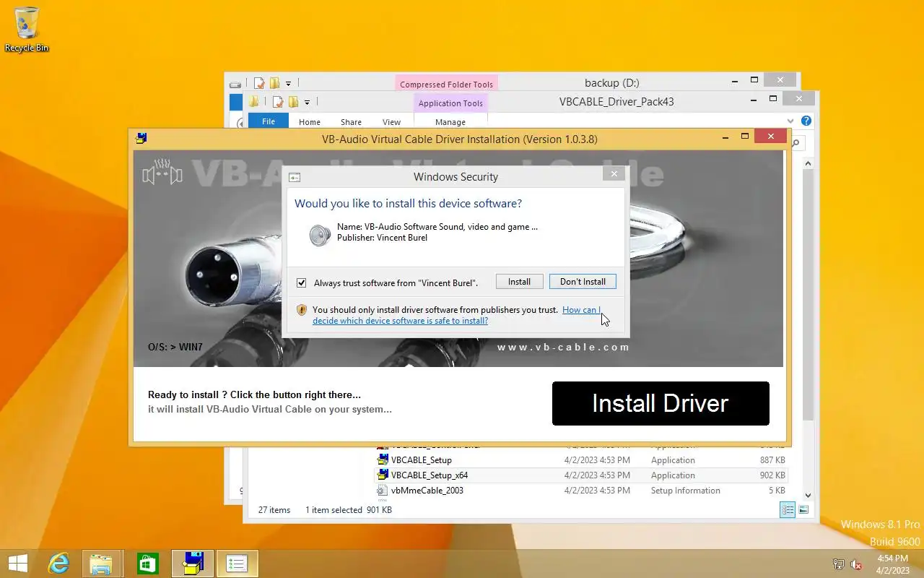The height and width of the screenshot is (578, 924).
Task: Open the View ribbon tab
Action: pos(391,122)
